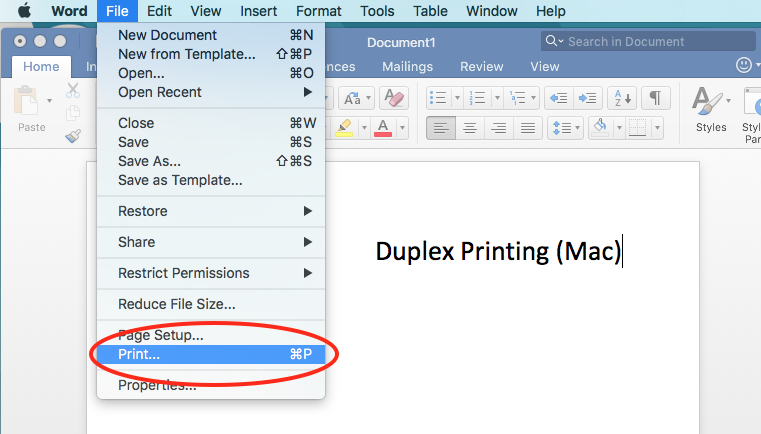Click Increase Indent icon
This screenshot has width=761, height=434.
click(588, 99)
